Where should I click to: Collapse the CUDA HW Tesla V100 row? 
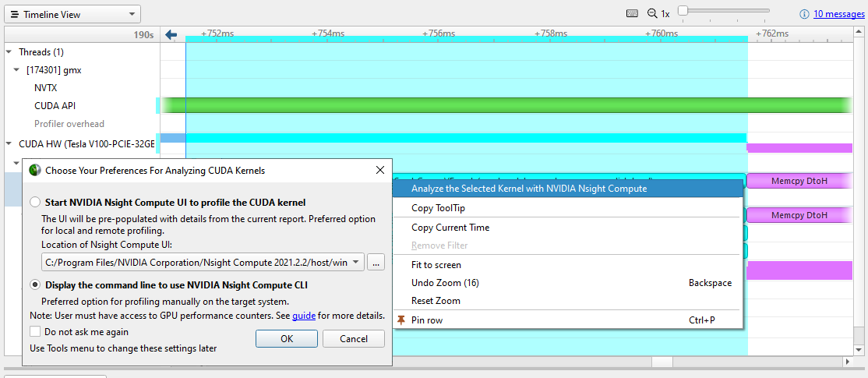pos(9,144)
